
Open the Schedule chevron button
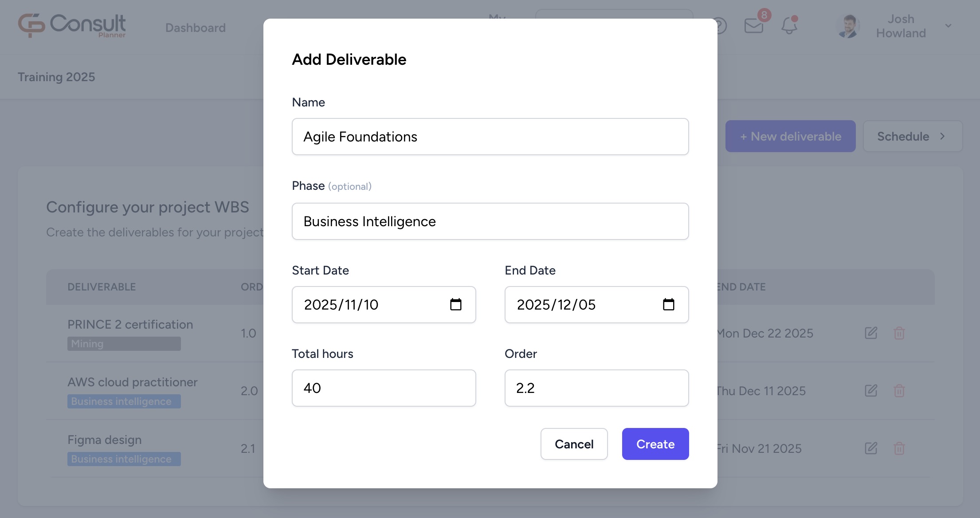tap(913, 136)
